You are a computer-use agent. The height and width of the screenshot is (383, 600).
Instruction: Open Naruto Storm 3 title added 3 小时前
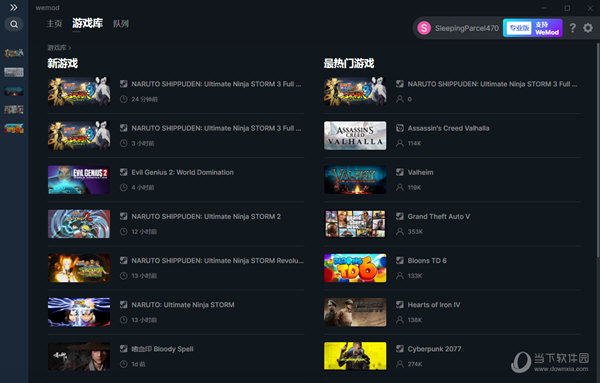tap(216, 128)
